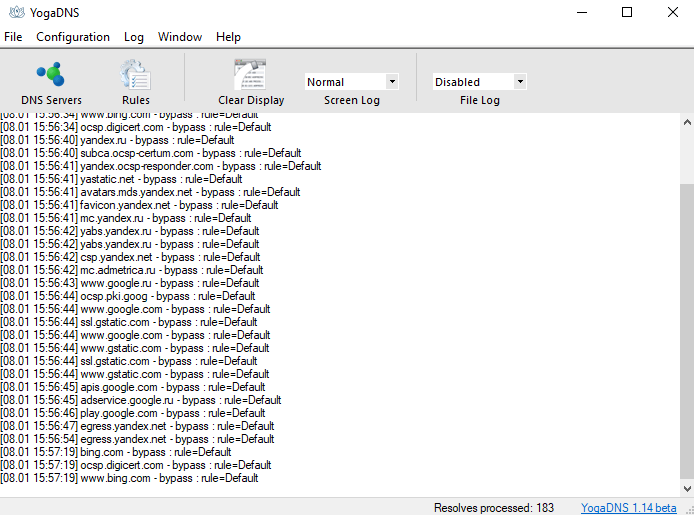This screenshot has width=694, height=515.
Task: Select the csp.yandex.net log entry
Action: coord(131,257)
